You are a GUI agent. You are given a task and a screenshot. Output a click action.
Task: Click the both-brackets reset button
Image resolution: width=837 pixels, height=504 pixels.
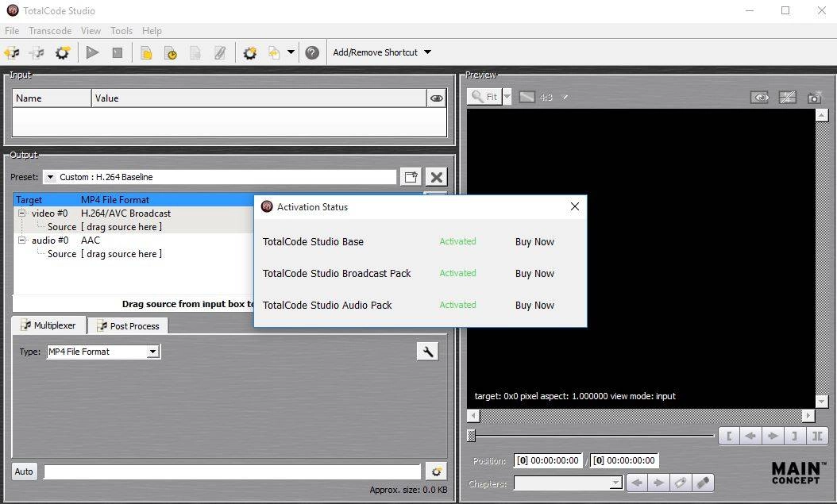(816, 437)
